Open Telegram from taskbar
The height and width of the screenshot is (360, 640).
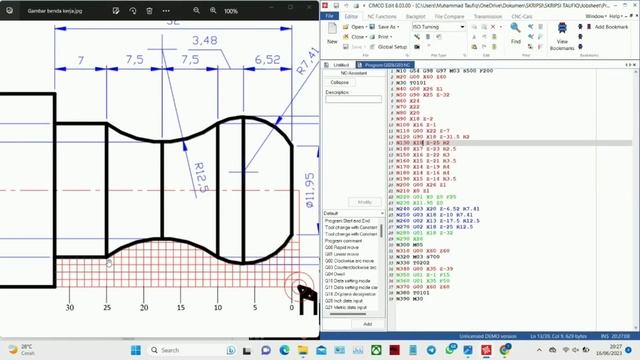pyautogui.click(x=431, y=350)
